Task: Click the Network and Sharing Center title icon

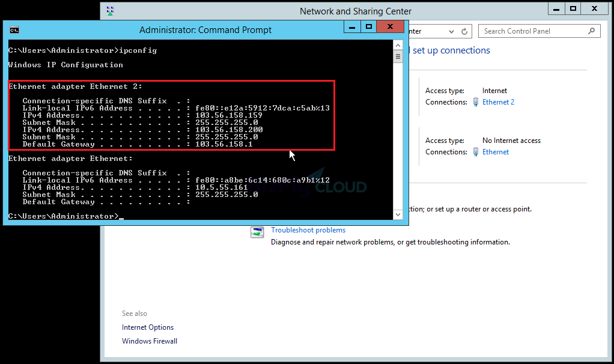Action: [x=110, y=11]
